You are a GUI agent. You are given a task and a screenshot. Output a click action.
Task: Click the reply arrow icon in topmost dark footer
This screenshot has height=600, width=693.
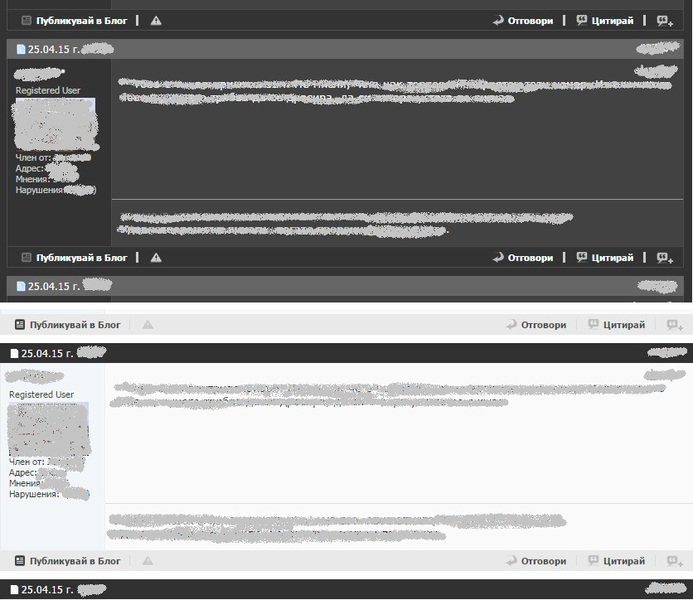498,20
